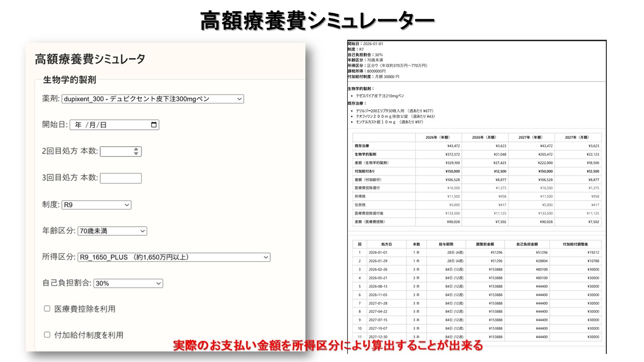This screenshot has width=644, height=362.
Task: Click the 既存治療 row label in table
Action: point(365,146)
